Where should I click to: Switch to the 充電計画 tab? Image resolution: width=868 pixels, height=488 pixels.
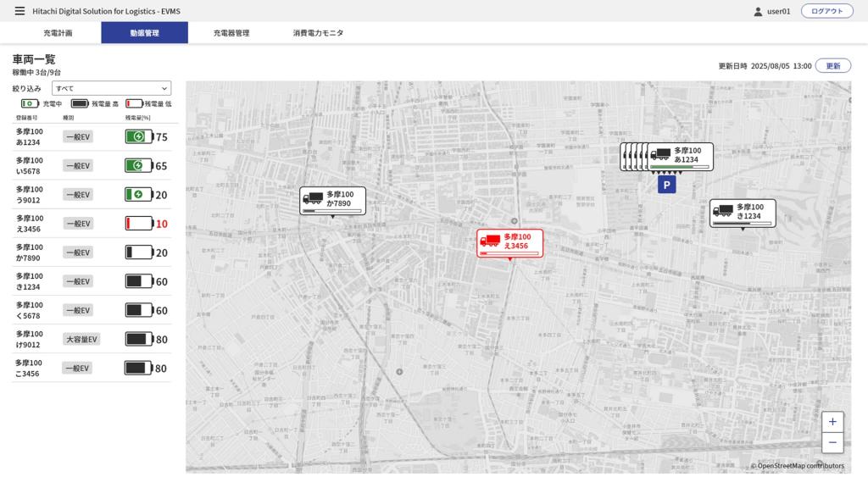click(58, 33)
